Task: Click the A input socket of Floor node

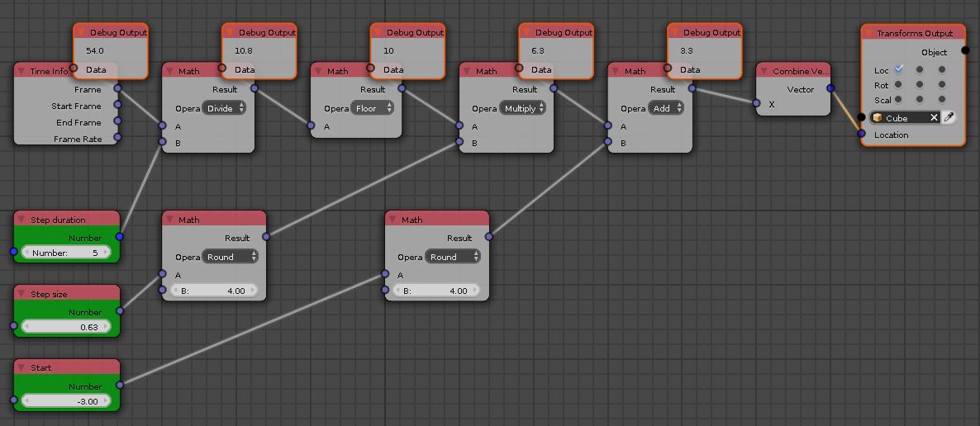Action: click(x=311, y=125)
